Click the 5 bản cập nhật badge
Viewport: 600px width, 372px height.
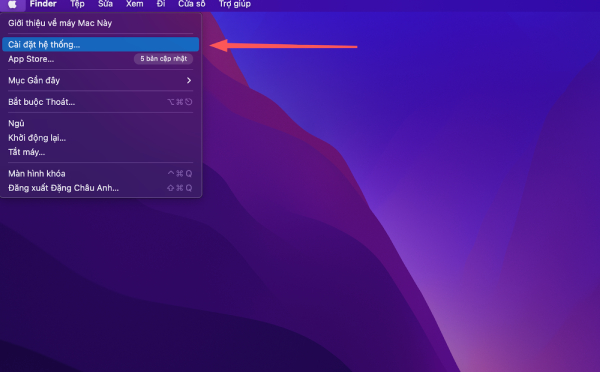pyautogui.click(x=163, y=59)
